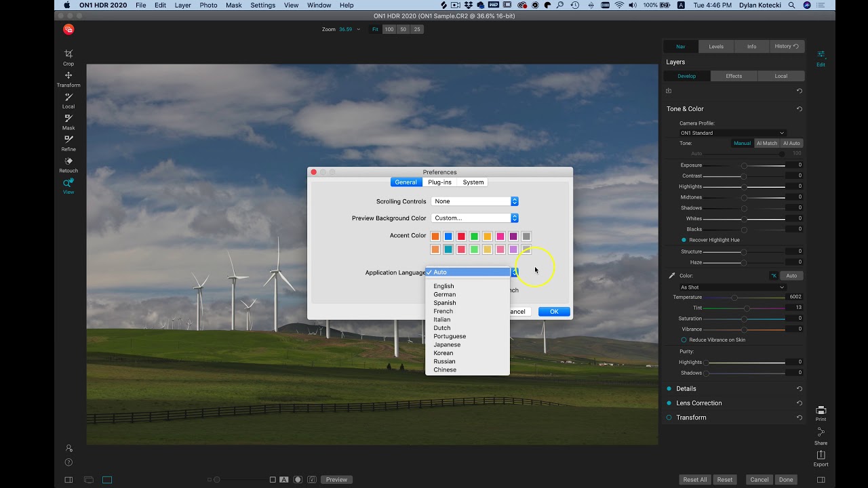Click the Print icon
Screen dimensions: 868x488
pos(821,413)
